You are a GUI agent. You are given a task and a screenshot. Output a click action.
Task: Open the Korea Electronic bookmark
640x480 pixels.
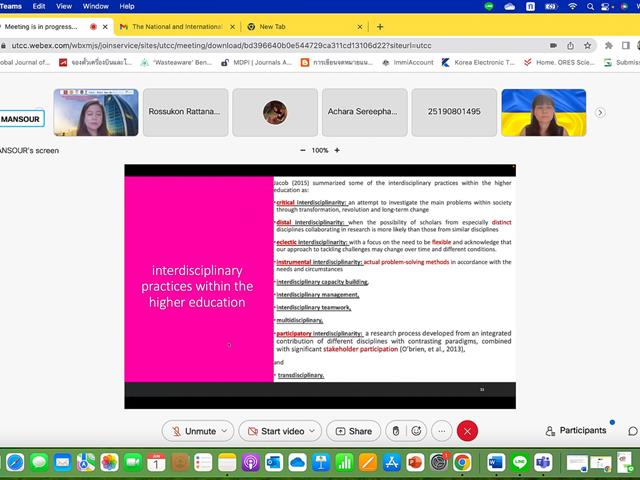click(478, 62)
